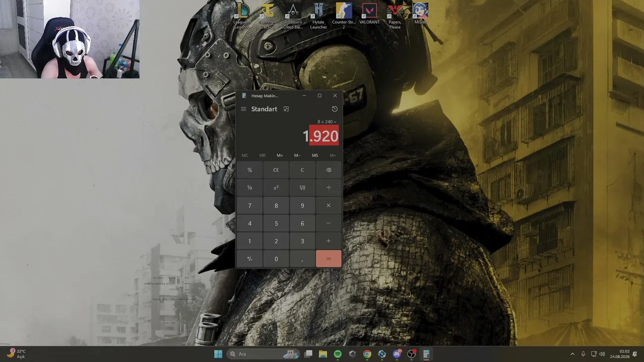The height and width of the screenshot is (362, 644).
Task: Open Google Chrome from the taskbar
Action: (x=367, y=354)
